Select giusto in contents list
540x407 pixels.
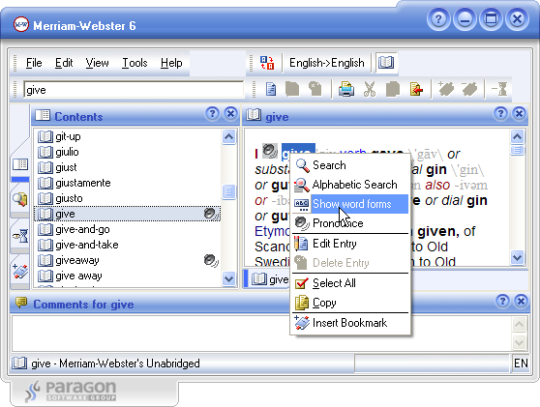127,198
